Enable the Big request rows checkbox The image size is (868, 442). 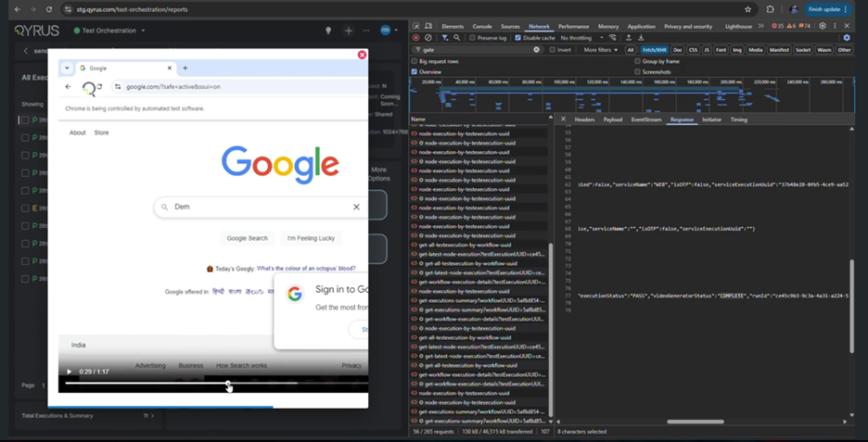point(415,61)
